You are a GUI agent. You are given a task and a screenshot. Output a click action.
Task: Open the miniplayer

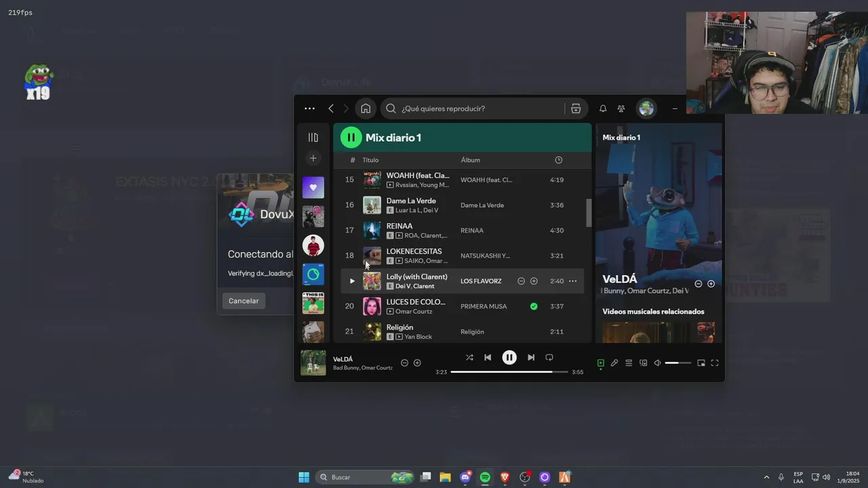(701, 363)
